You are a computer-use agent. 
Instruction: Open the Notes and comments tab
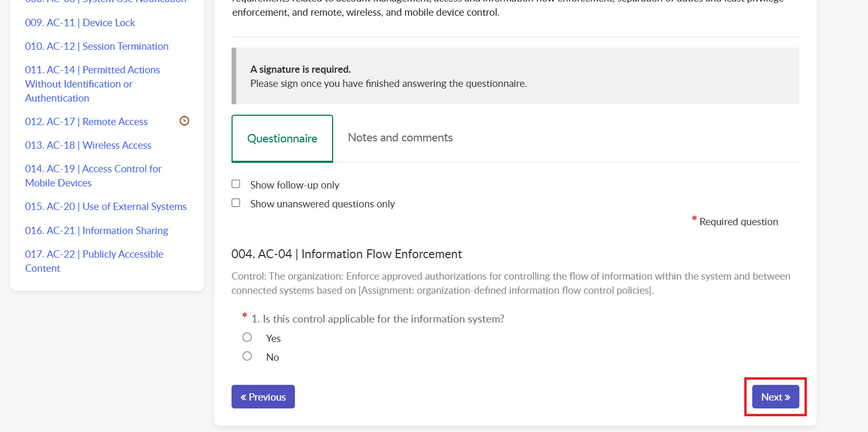click(400, 138)
